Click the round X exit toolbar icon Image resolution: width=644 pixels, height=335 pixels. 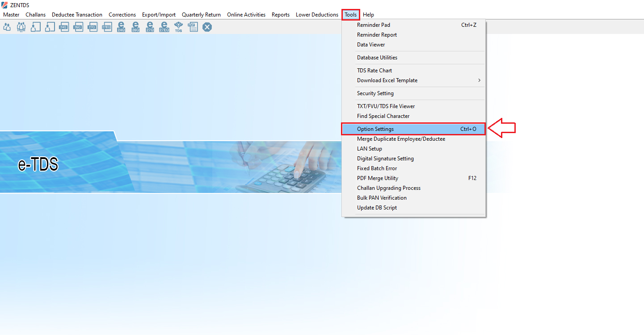(x=207, y=27)
